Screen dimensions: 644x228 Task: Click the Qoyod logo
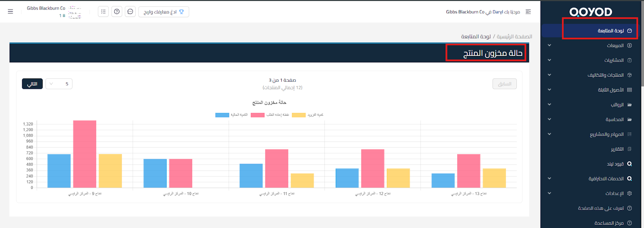pos(590,12)
